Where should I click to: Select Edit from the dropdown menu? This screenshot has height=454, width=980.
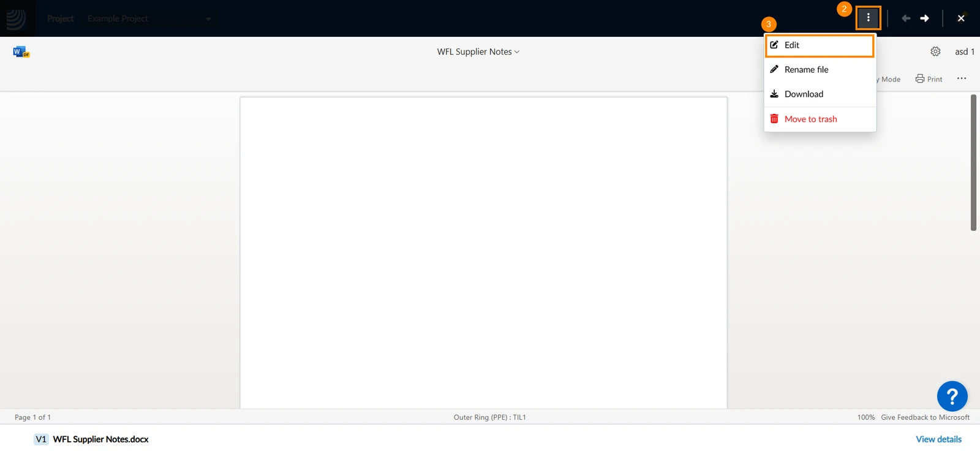click(x=820, y=45)
